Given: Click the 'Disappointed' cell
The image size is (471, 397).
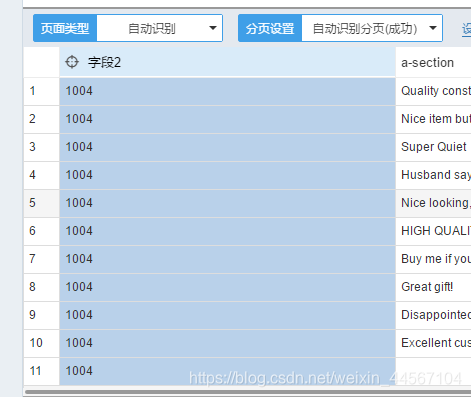Looking at the screenshot, I should [x=433, y=315].
